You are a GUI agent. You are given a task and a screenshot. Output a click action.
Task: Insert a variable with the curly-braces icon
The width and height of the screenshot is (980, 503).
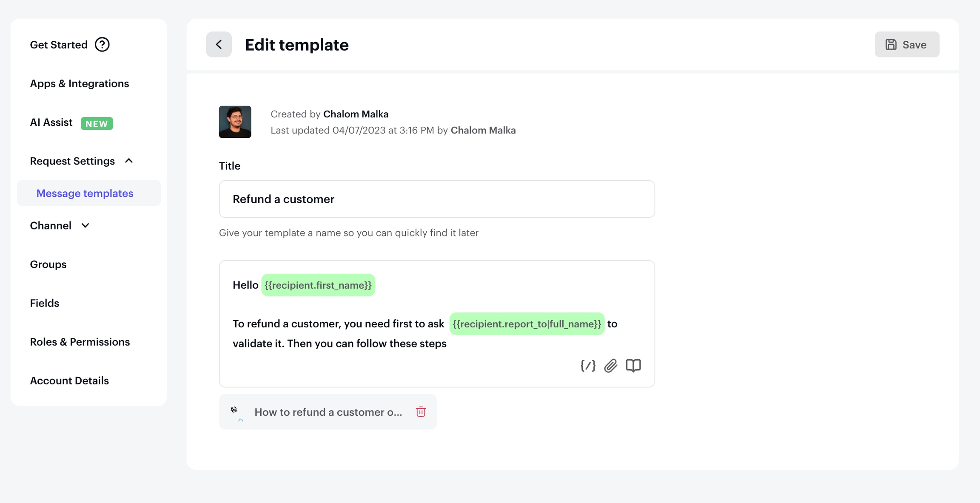(588, 366)
